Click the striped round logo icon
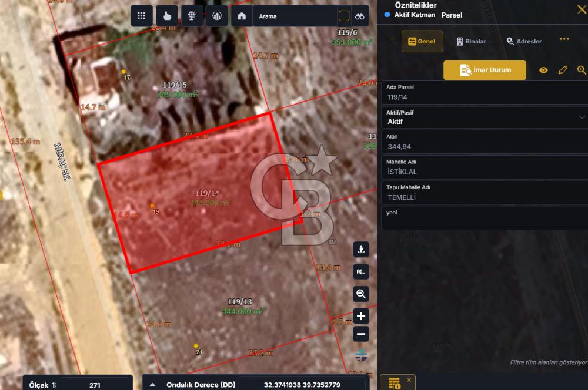 [361, 355]
